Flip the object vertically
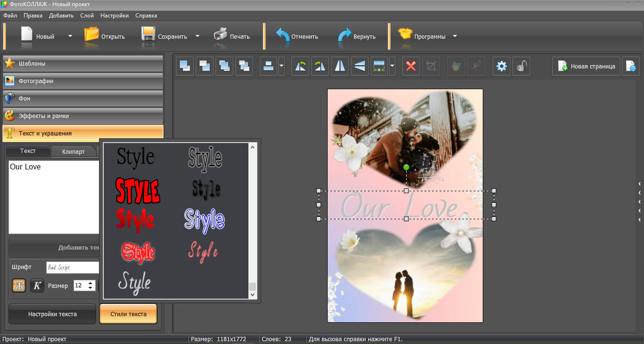Viewport: 644px width, 344px height. coord(360,66)
